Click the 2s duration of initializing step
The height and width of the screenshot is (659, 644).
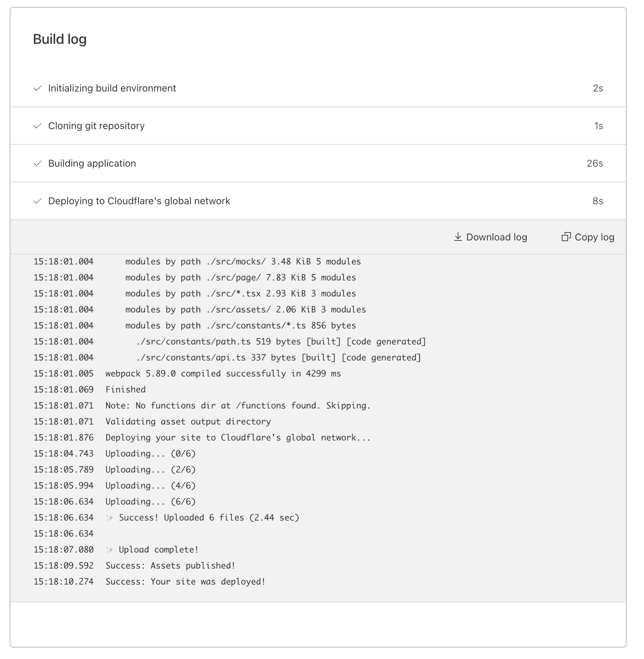point(598,88)
